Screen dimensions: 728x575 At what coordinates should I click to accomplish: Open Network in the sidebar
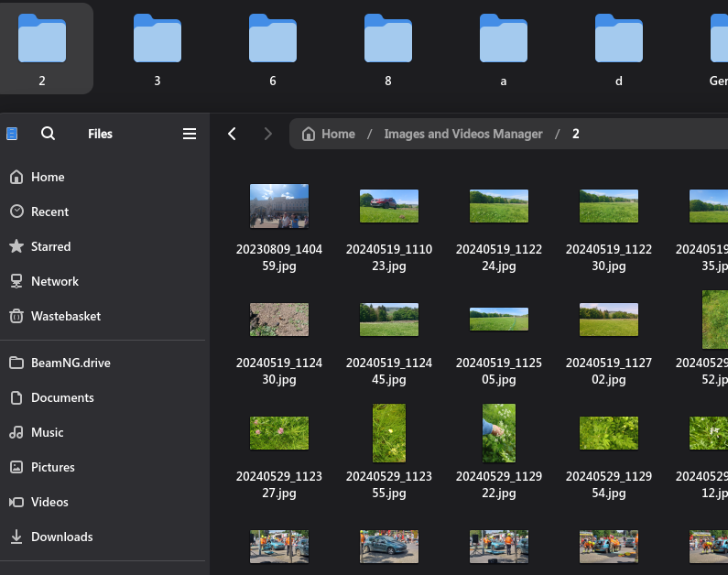pyautogui.click(x=103, y=281)
